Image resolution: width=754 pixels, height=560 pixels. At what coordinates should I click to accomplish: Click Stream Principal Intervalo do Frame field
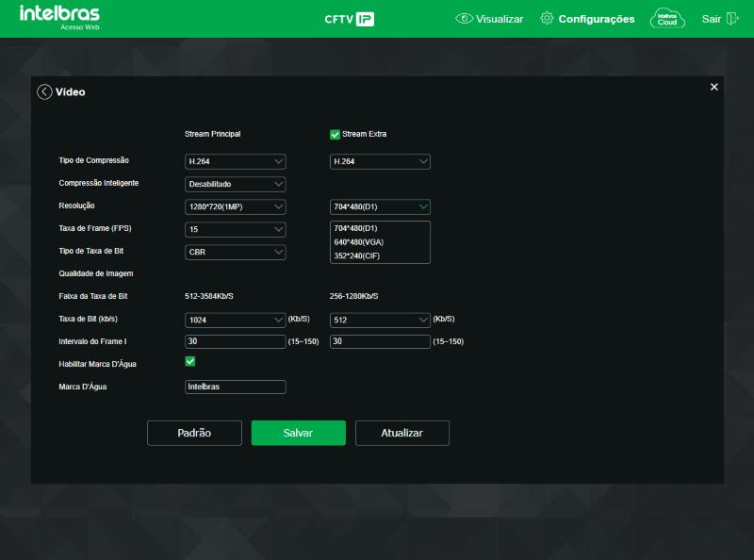[x=235, y=341]
